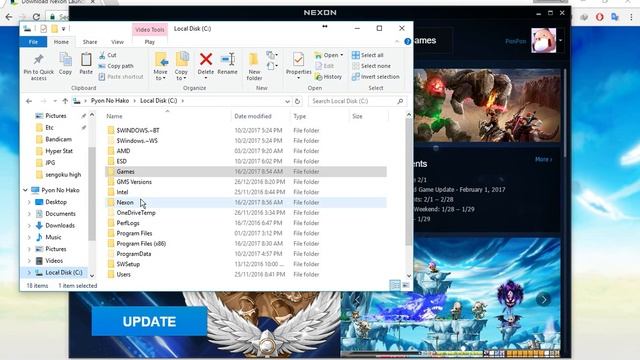Click the Explorer help question icon

click(x=407, y=42)
